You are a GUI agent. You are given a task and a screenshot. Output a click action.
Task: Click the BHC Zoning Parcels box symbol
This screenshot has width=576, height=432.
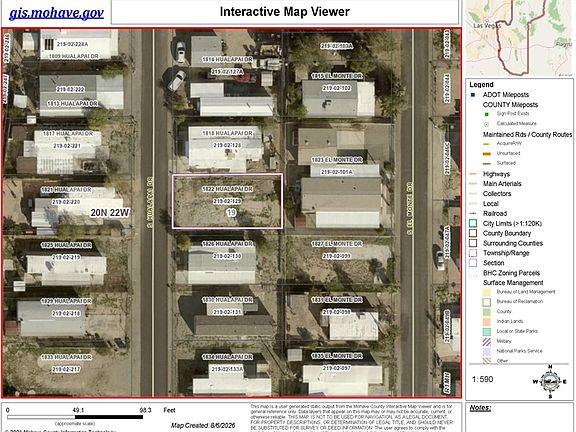point(473,273)
